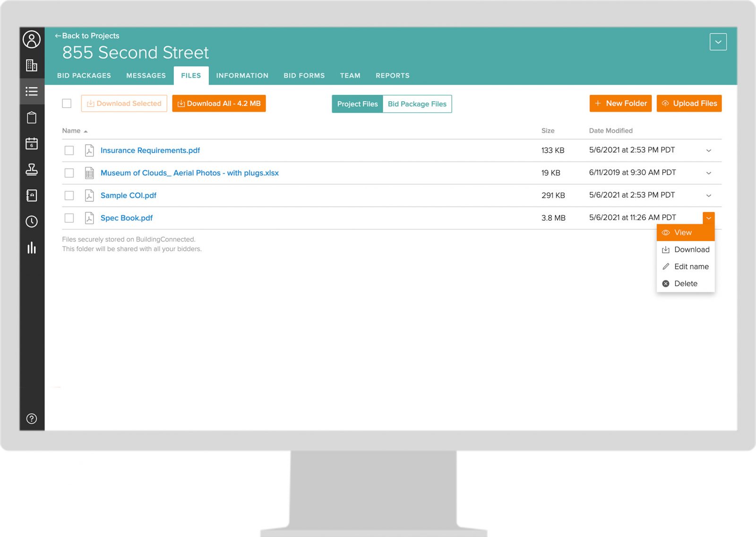Click the 291 KB size value
The height and width of the screenshot is (537, 756).
[553, 195]
